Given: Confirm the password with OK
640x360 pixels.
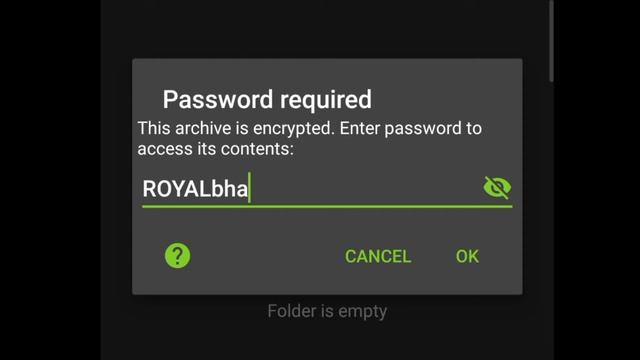Looking at the screenshot, I should click(x=467, y=256).
